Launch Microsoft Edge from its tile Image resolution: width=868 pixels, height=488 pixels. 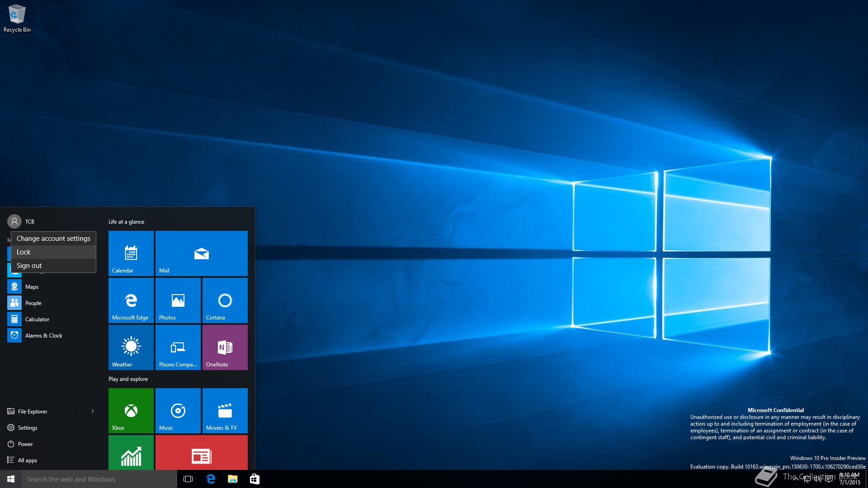[x=131, y=300]
